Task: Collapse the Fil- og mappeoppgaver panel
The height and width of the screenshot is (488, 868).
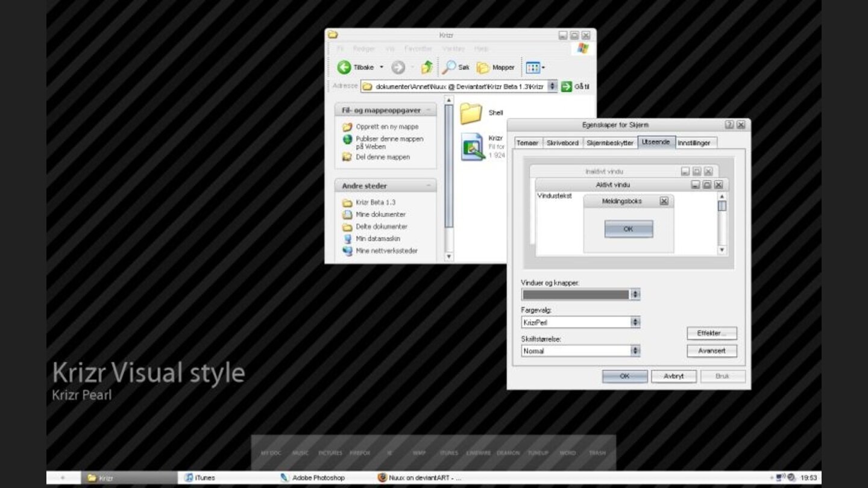Action: click(430, 110)
